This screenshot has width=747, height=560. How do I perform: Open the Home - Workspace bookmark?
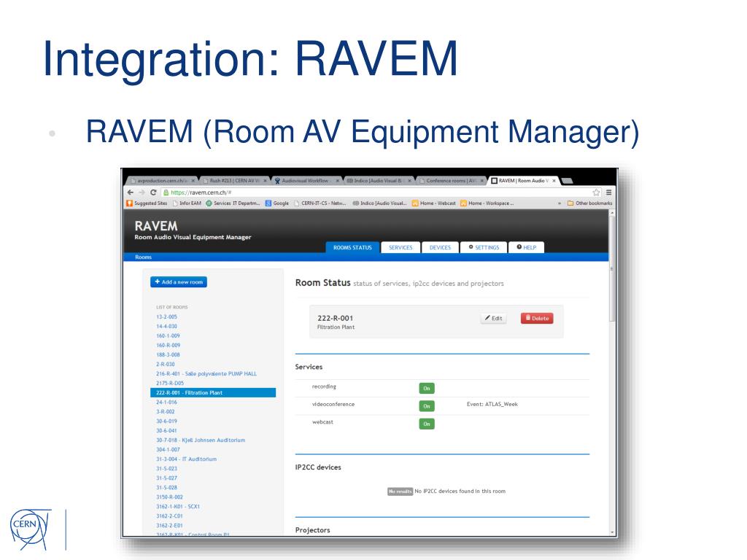(487, 203)
